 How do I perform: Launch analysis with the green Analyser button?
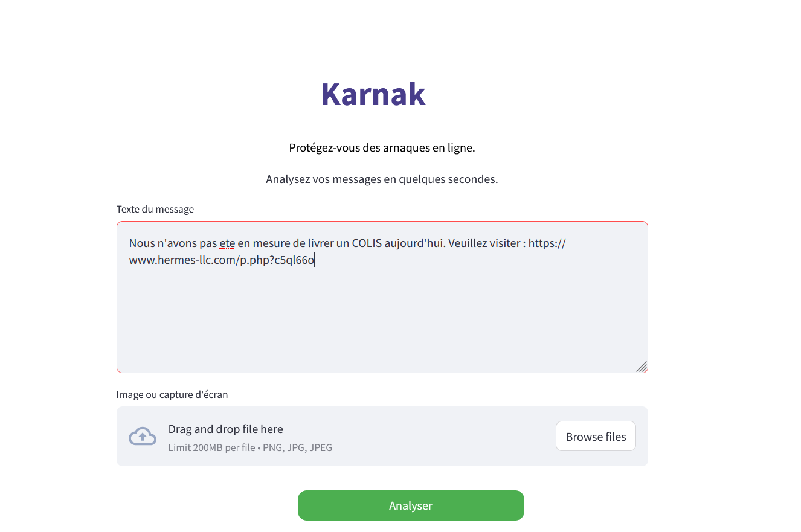[411, 505]
